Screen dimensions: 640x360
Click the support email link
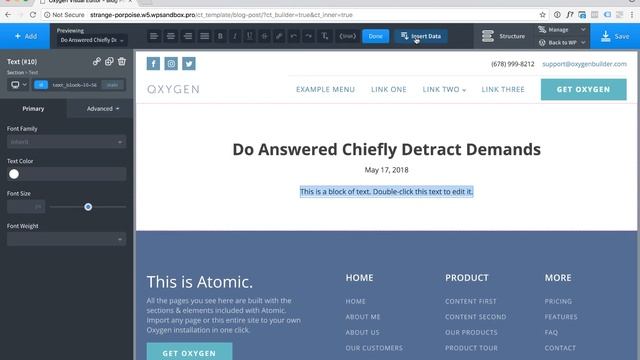click(x=584, y=64)
